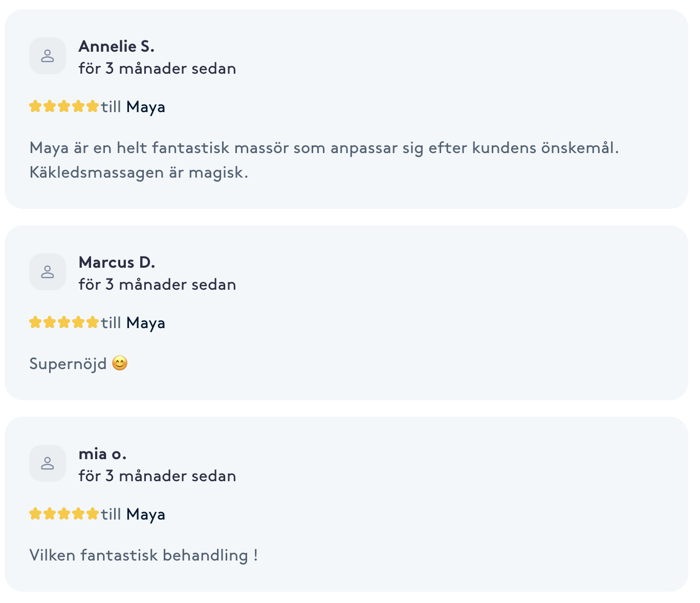Click the smiley emoji after Supernöjd
The height and width of the screenshot is (603, 700).
coord(120,363)
